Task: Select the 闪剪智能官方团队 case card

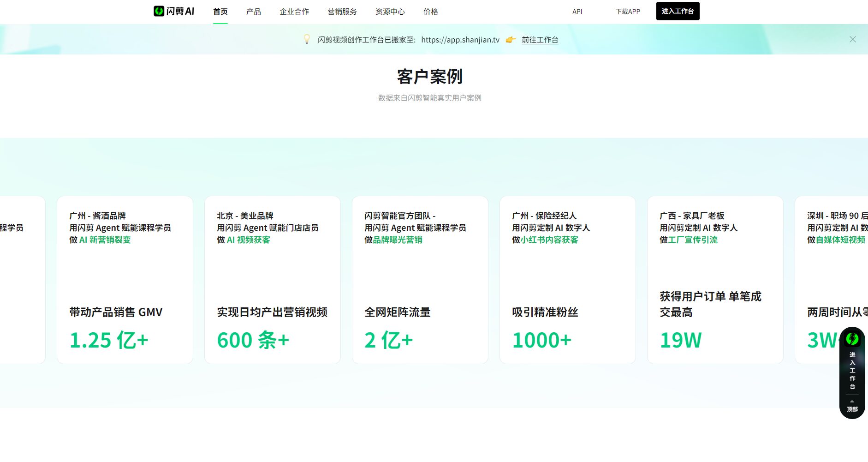Action: (420, 280)
